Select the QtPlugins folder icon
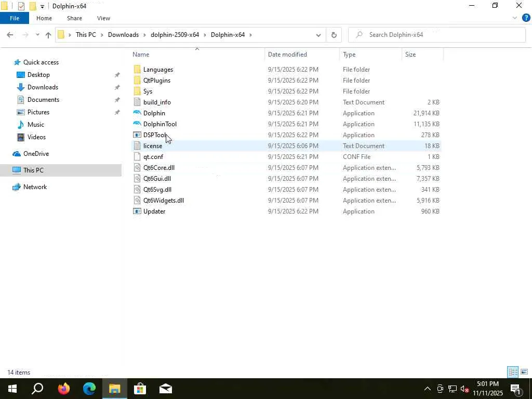The image size is (532, 399). pos(137,80)
